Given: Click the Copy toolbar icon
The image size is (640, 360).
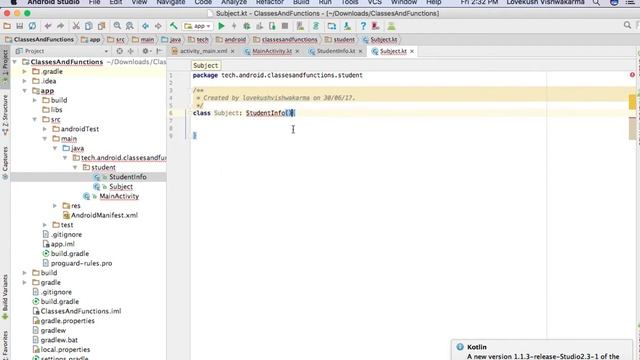Looking at the screenshot, I should tap(89, 26).
